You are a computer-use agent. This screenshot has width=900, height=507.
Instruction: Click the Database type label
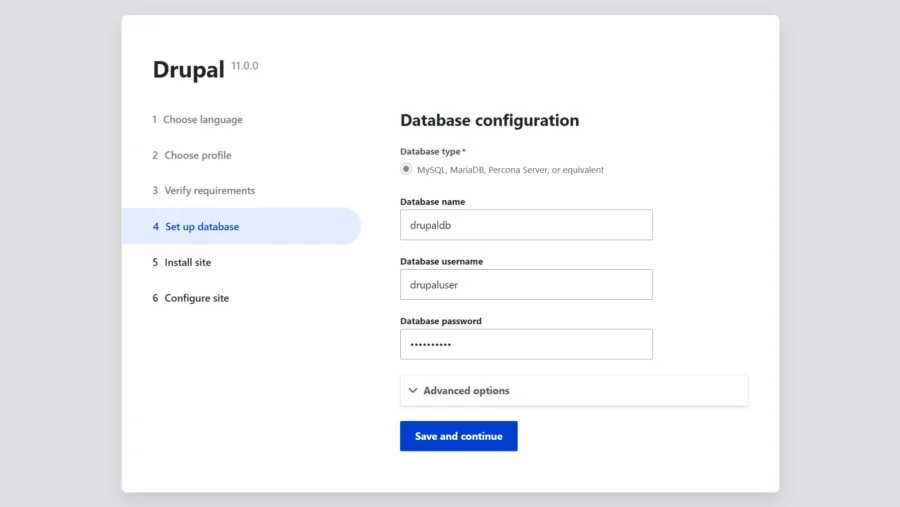pyautogui.click(x=430, y=152)
